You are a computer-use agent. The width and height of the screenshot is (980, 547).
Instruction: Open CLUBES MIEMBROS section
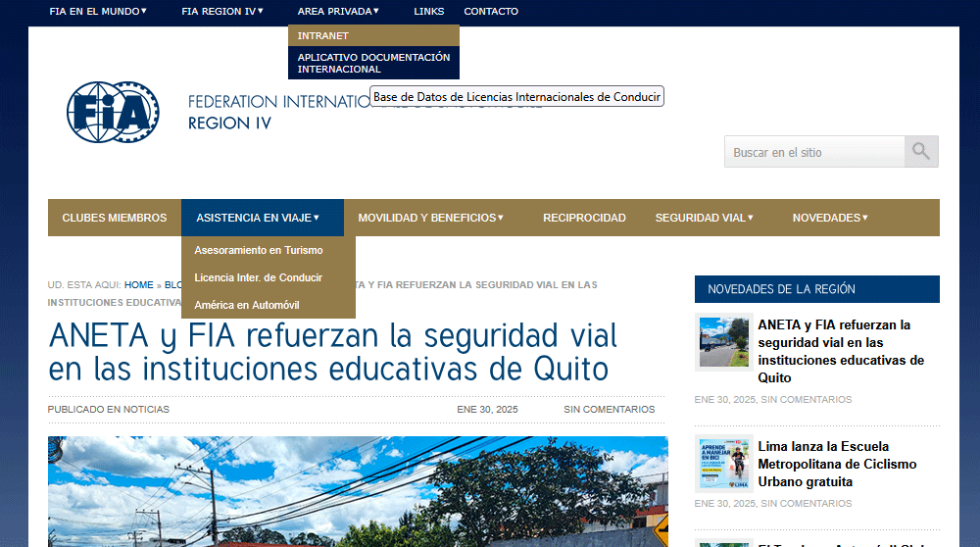(x=115, y=218)
